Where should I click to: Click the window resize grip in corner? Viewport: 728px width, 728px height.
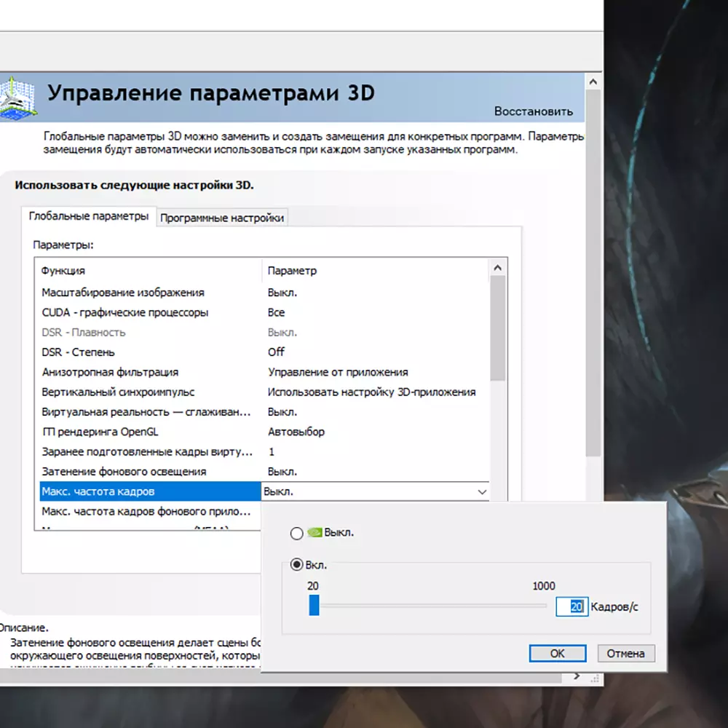[x=595, y=678]
